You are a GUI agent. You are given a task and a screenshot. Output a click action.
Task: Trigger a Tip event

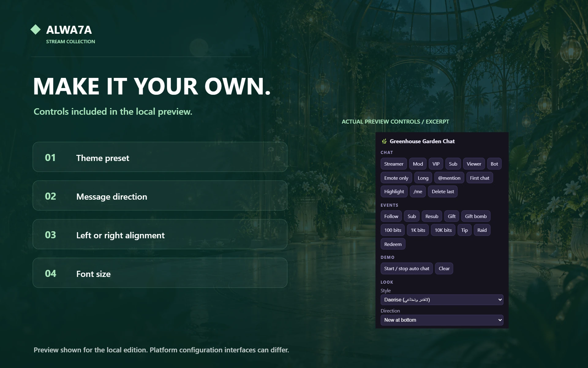[465, 230]
